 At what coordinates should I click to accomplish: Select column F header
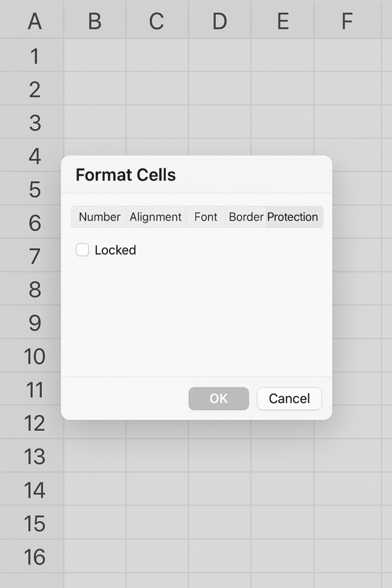(x=347, y=21)
